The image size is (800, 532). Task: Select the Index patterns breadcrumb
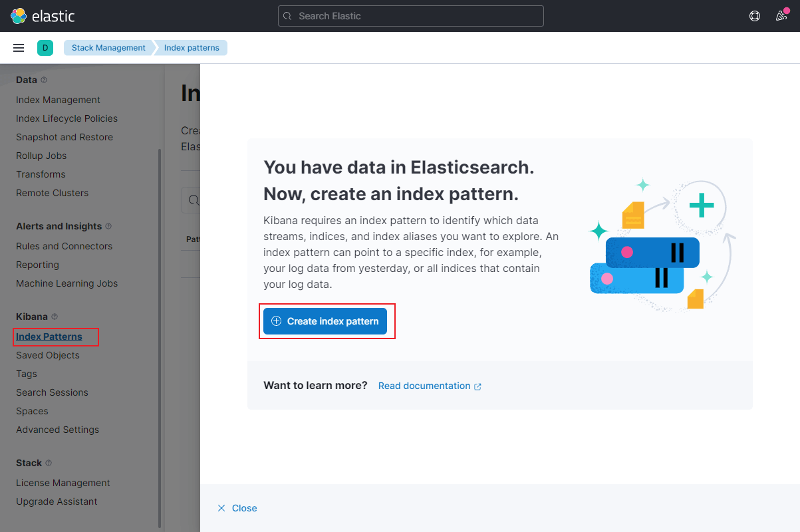(x=192, y=48)
